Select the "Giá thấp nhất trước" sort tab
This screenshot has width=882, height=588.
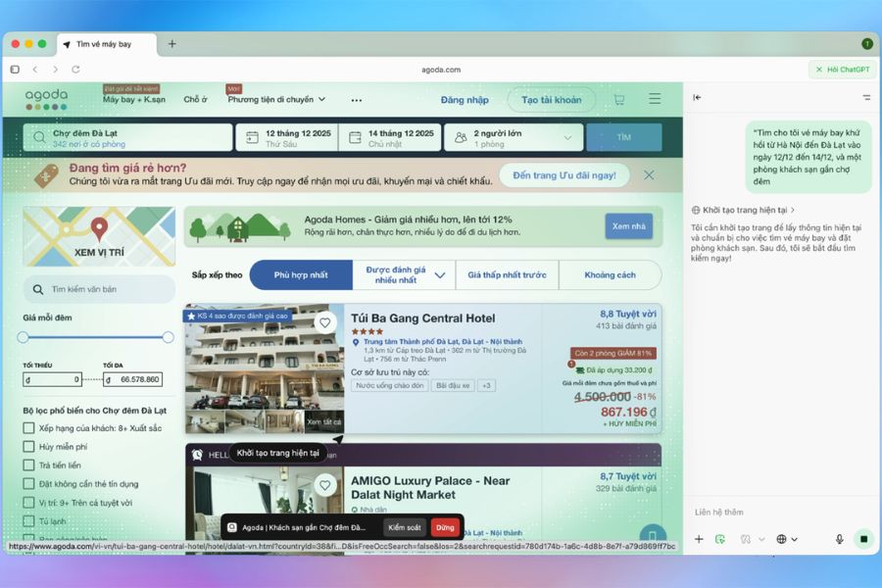(507, 275)
